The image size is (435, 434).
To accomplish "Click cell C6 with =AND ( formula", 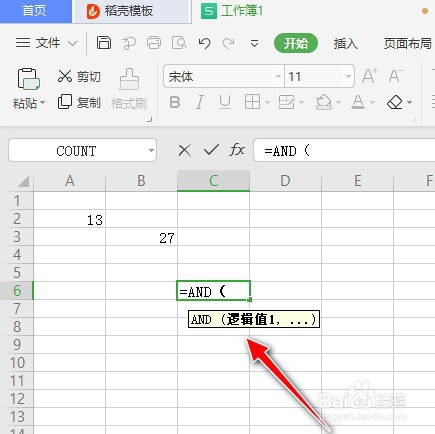I will click(213, 291).
